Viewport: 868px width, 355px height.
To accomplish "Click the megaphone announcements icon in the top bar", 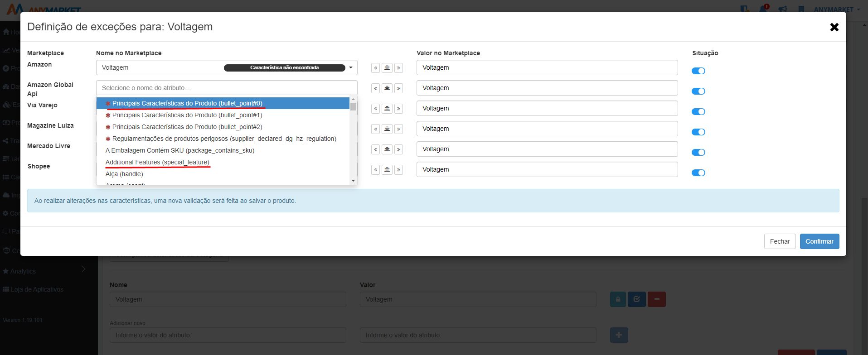I will 782,9.
